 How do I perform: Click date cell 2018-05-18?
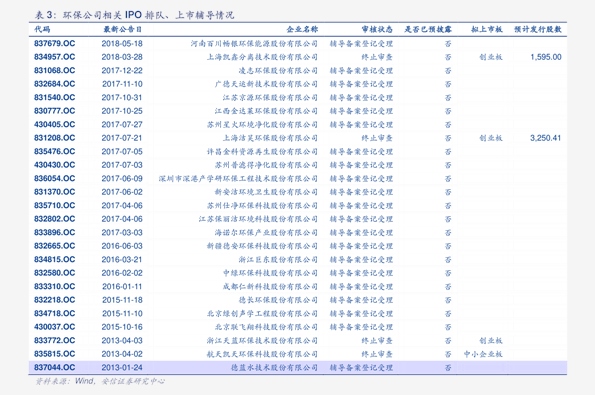coord(122,44)
